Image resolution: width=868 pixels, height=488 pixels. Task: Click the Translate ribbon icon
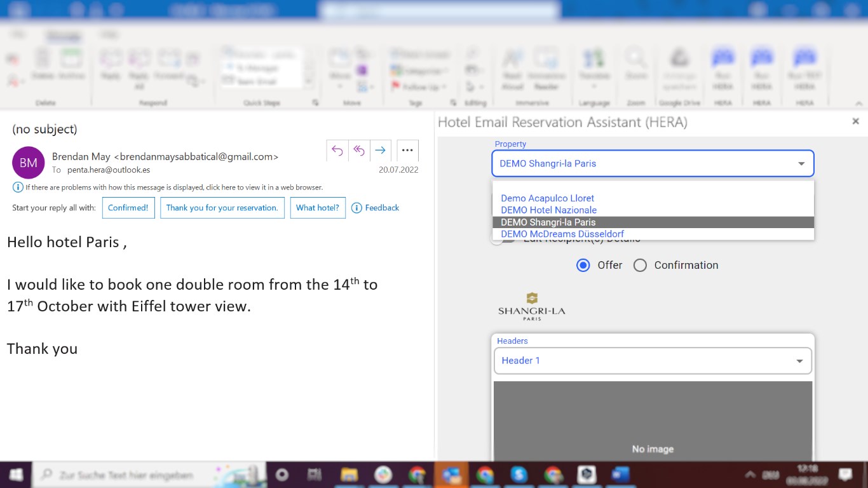(593, 67)
